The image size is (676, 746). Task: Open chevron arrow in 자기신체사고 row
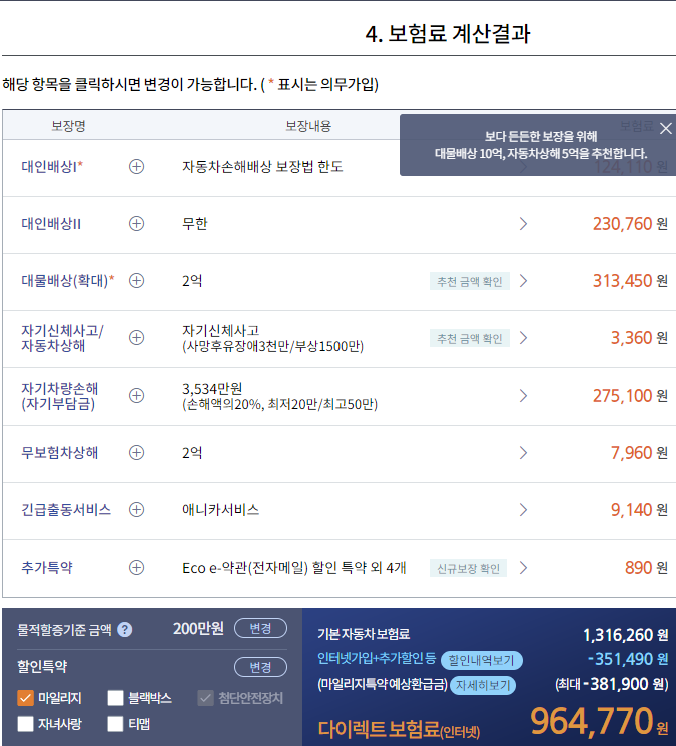(523, 338)
